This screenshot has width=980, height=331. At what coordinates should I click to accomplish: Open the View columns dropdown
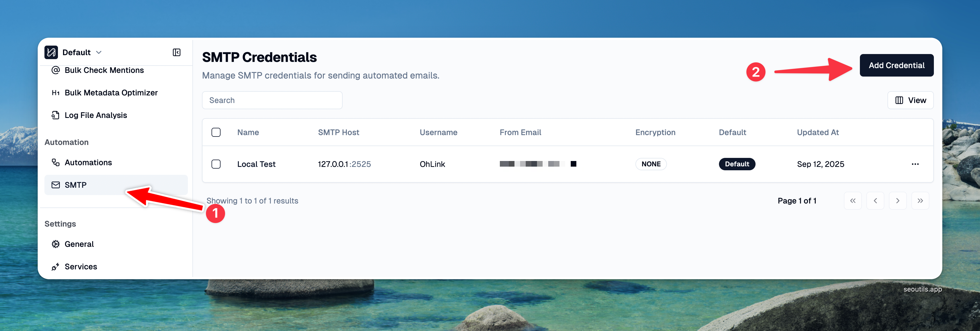tap(910, 100)
